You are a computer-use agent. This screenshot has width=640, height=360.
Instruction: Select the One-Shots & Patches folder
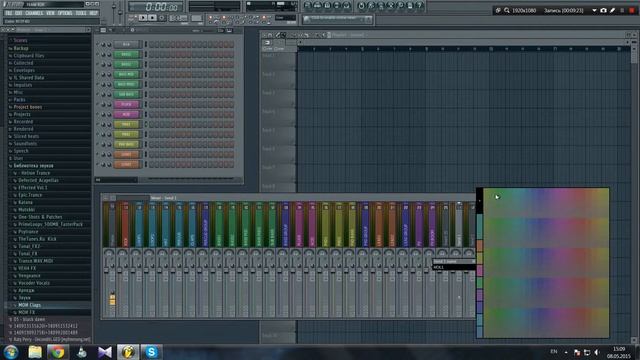[40, 217]
